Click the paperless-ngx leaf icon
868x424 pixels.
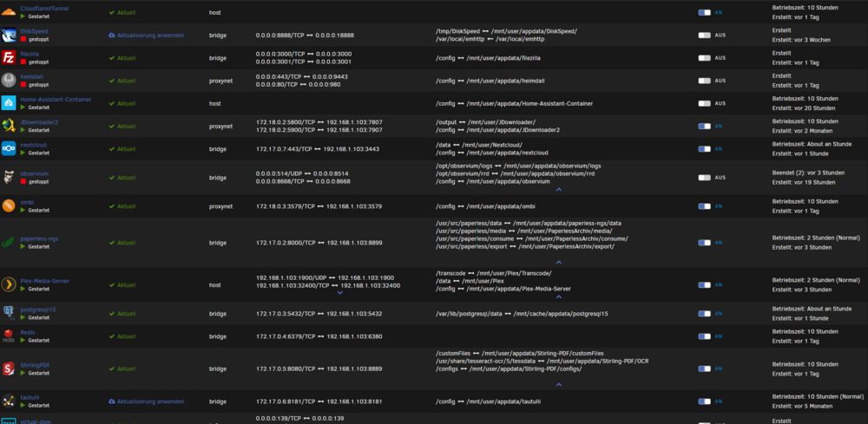pyautogui.click(x=9, y=242)
